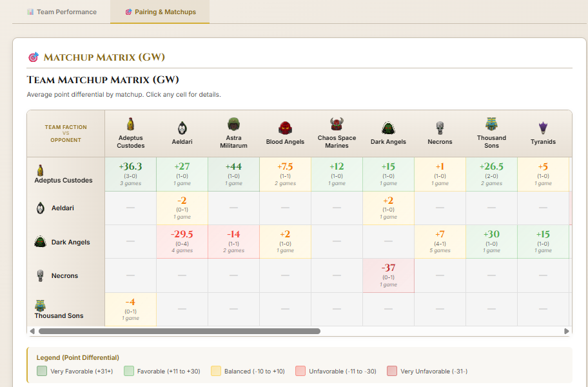The width and height of the screenshot is (588, 387).
Task: Click the Necrons row label
Action: click(64, 275)
